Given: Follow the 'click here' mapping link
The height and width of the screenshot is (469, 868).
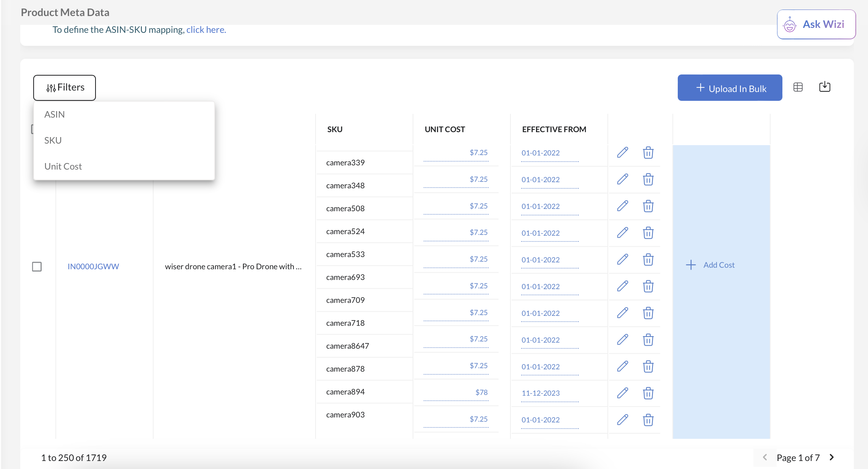Looking at the screenshot, I should pyautogui.click(x=206, y=30).
